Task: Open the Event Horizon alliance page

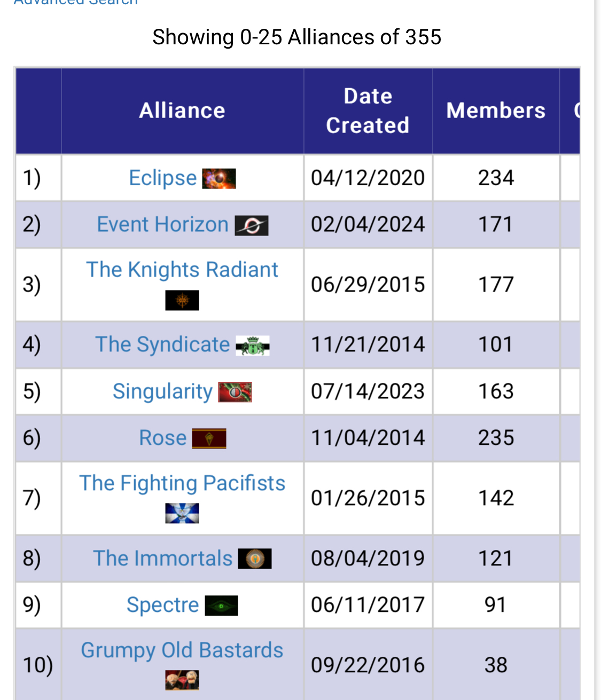Action: pyautogui.click(x=163, y=224)
